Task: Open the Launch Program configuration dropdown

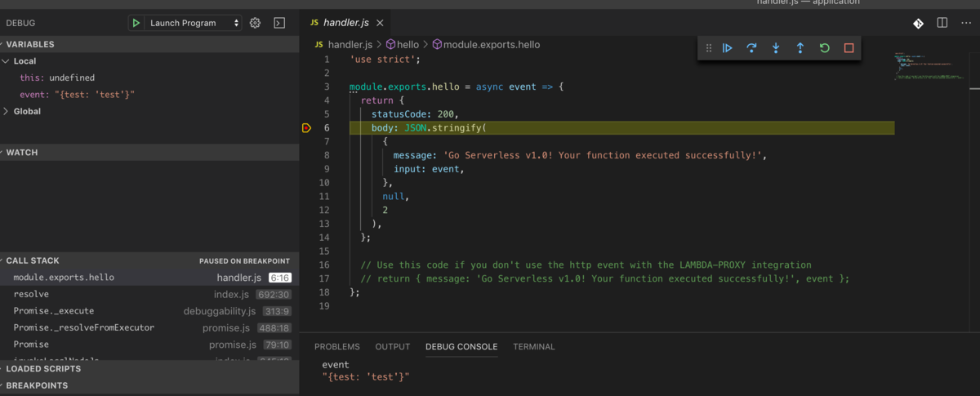Action: (x=194, y=24)
